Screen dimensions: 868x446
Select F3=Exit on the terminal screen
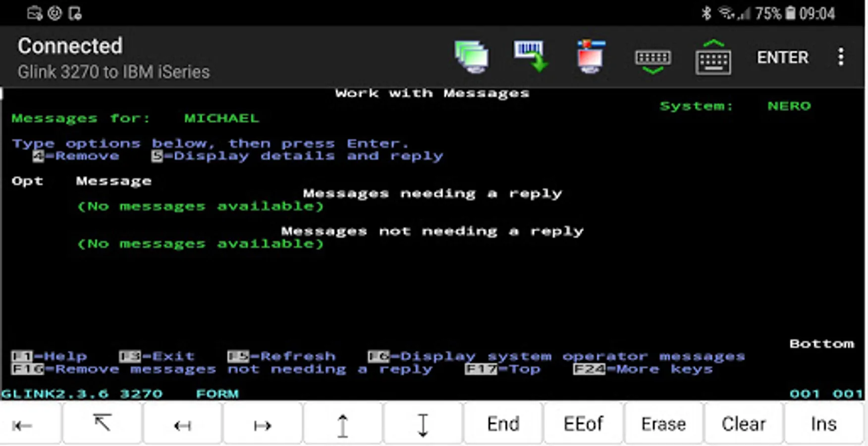(157, 356)
